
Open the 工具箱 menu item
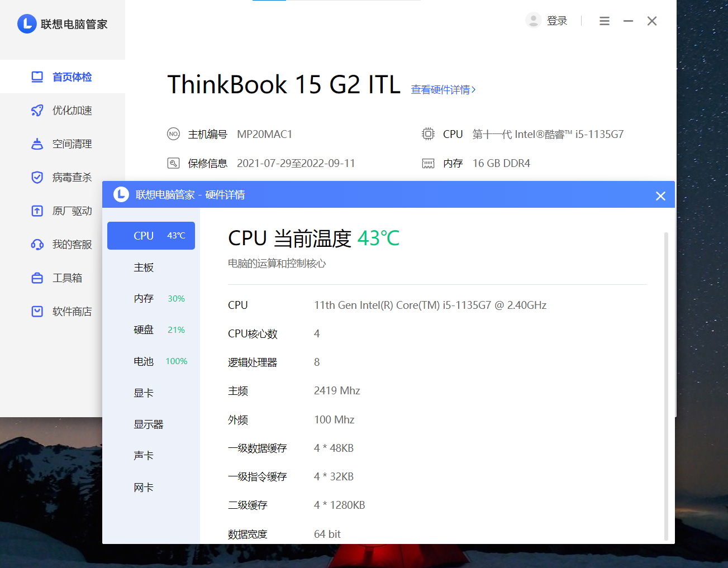[51, 278]
